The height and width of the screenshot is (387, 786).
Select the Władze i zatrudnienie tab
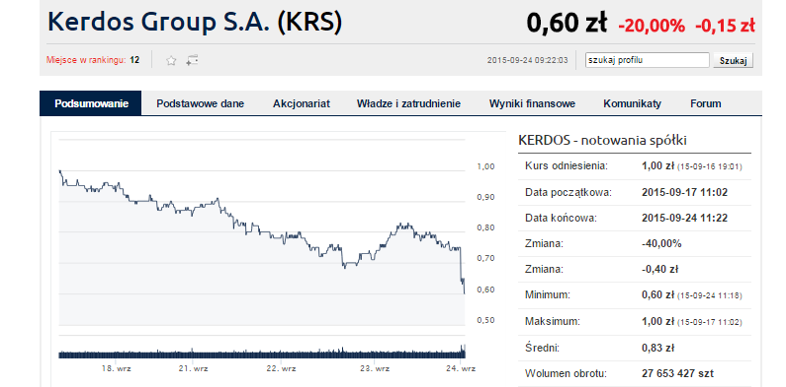(x=409, y=104)
